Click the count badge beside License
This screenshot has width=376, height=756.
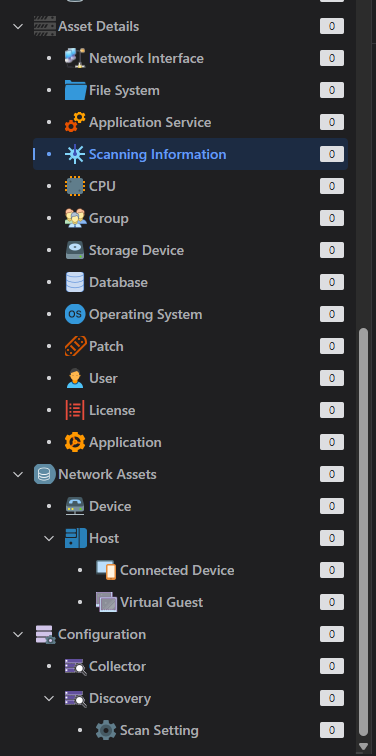(x=332, y=410)
